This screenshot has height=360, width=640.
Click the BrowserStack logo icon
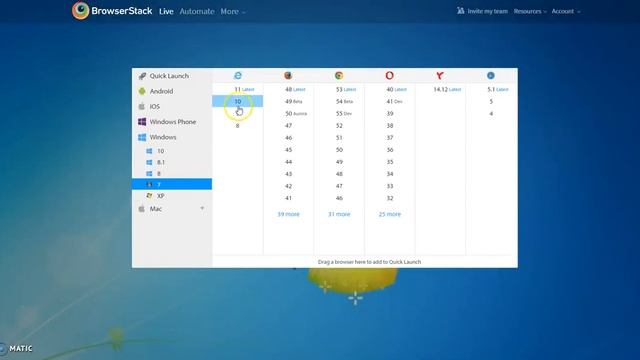(80, 10)
